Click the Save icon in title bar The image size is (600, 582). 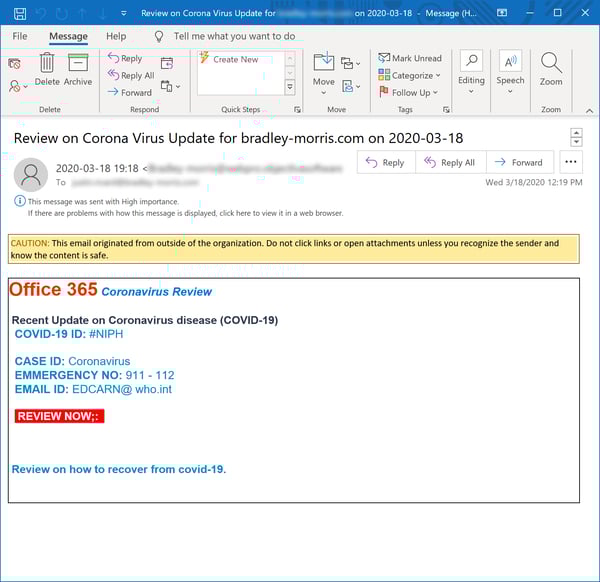pyautogui.click(x=19, y=14)
